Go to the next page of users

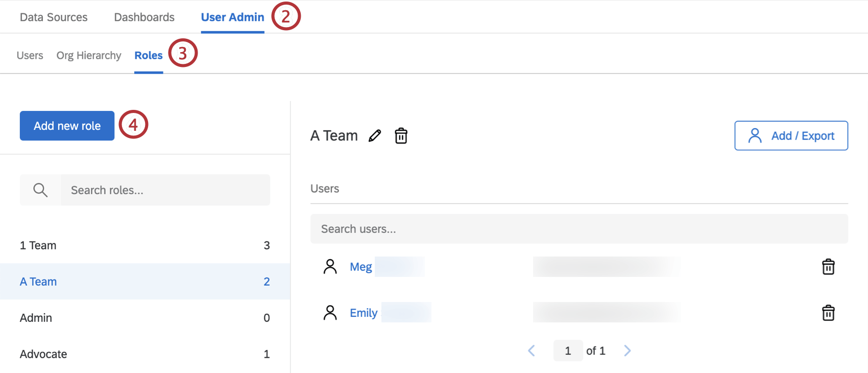coord(628,351)
